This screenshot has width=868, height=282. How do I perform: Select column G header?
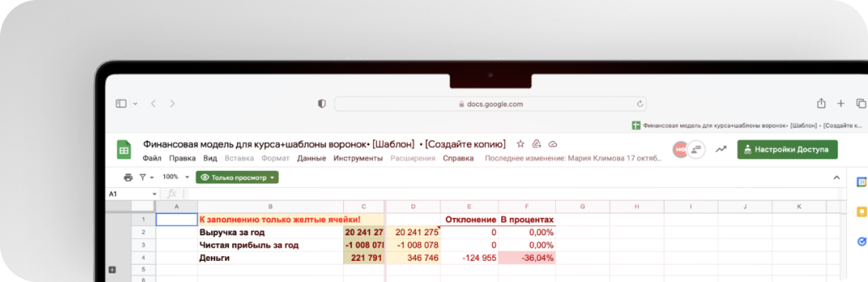(x=583, y=207)
